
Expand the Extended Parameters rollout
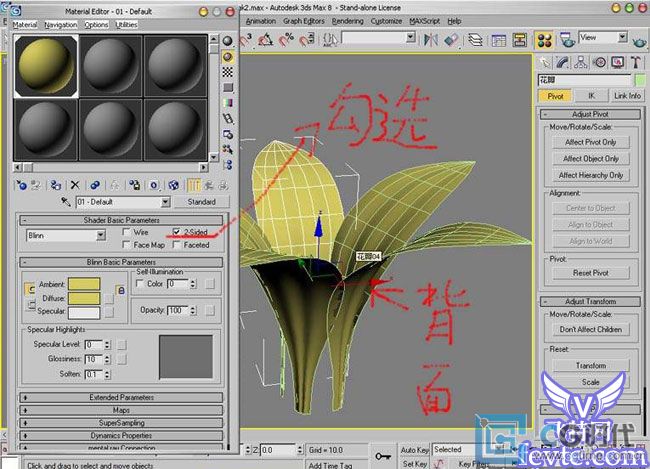point(121,397)
